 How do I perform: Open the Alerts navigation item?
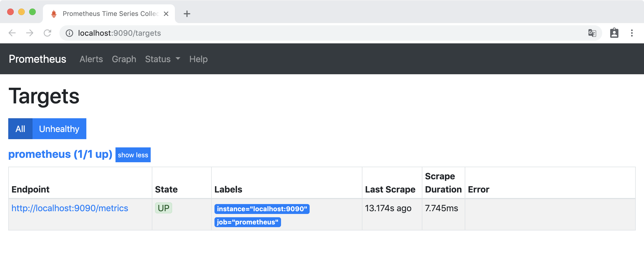click(x=91, y=59)
